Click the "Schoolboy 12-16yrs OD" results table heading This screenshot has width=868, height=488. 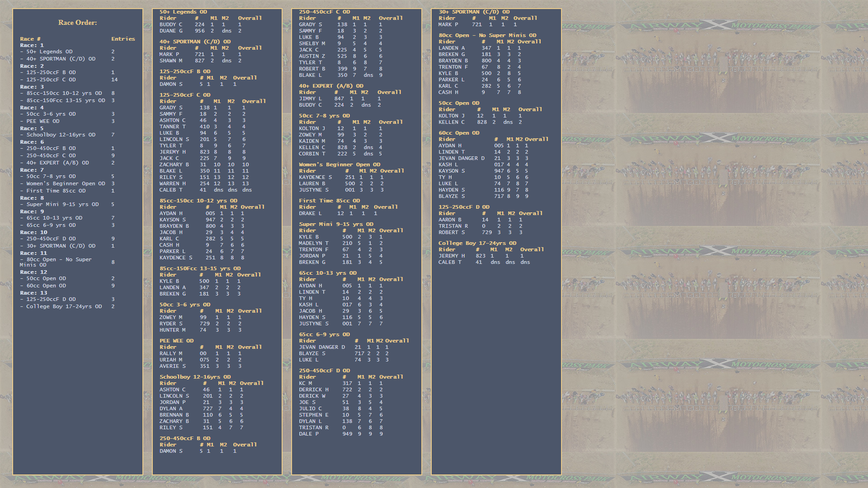point(195,377)
